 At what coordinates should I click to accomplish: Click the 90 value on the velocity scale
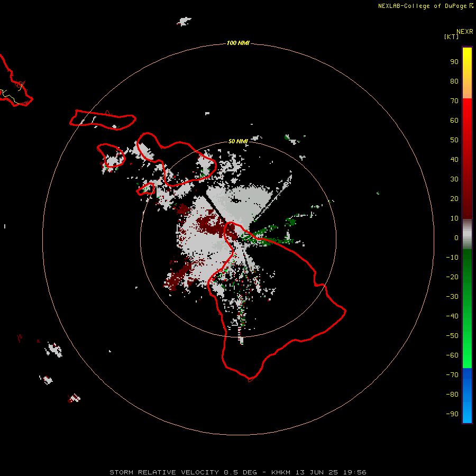click(x=454, y=62)
